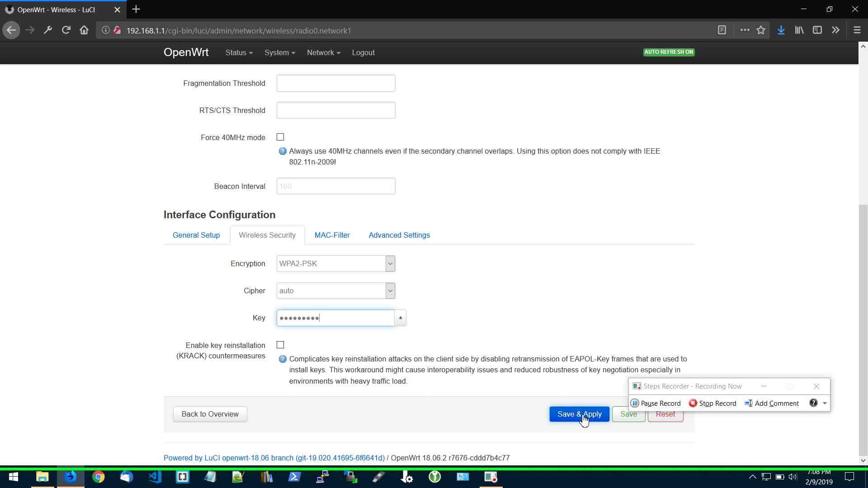Screen dimensions: 868x488
Task: Click into the Beacon Interval field
Action: pos(336,186)
